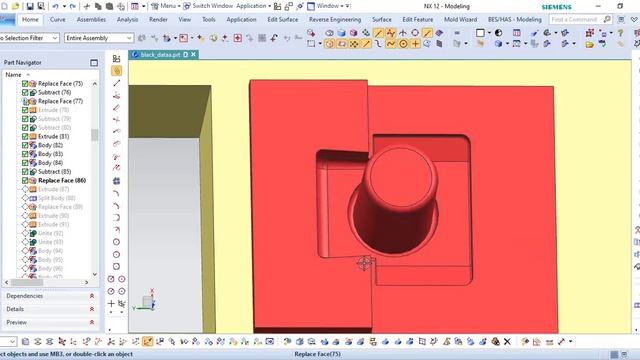Toggle the Replace Face (75) feature checkbox
Image resolution: width=640 pixels, height=360 pixels.
pyautogui.click(x=25, y=83)
